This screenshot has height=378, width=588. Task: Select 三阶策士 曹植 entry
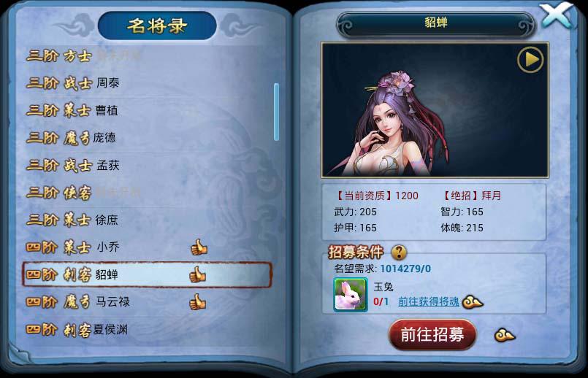point(148,110)
